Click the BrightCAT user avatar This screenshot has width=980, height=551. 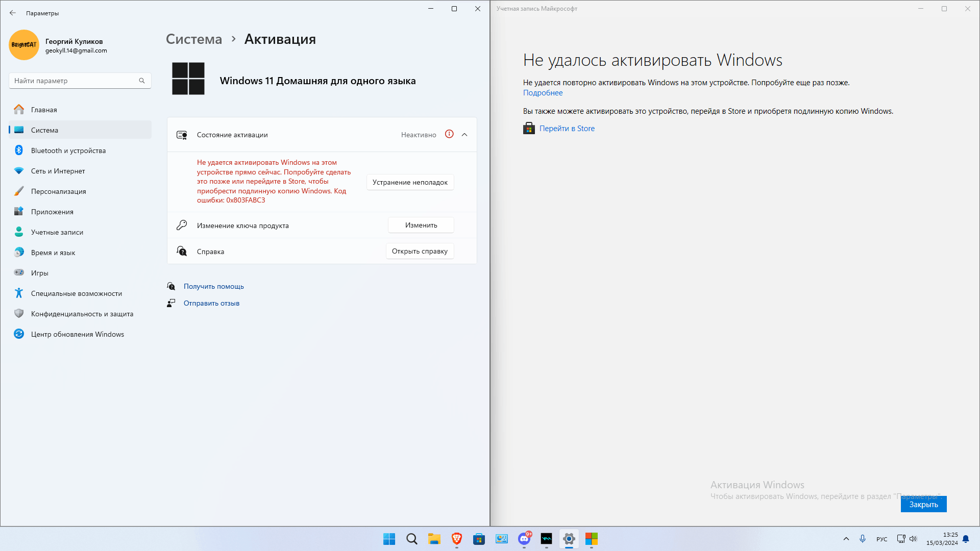tap(24, 45)
